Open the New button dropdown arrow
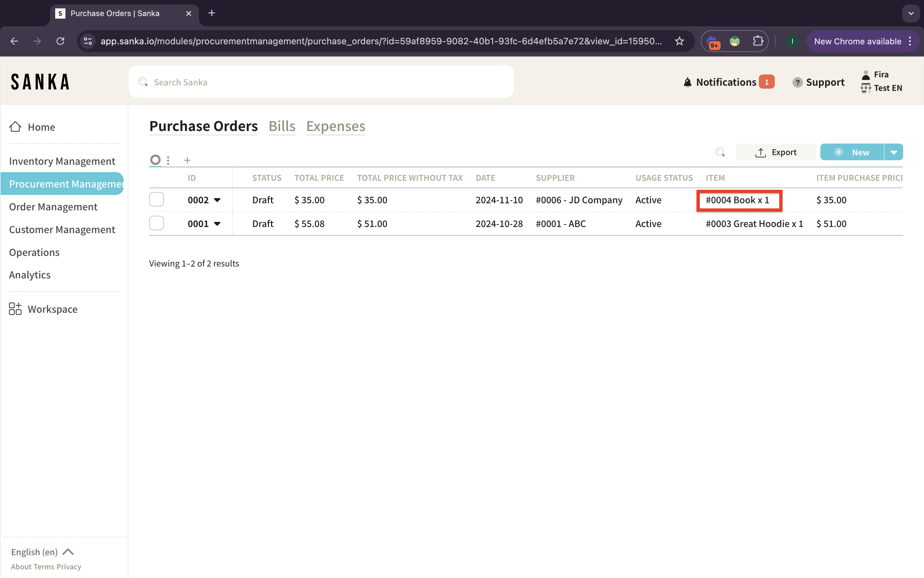Image resolution: width=924 pixels, height=578 pixels. coord(894,152)
